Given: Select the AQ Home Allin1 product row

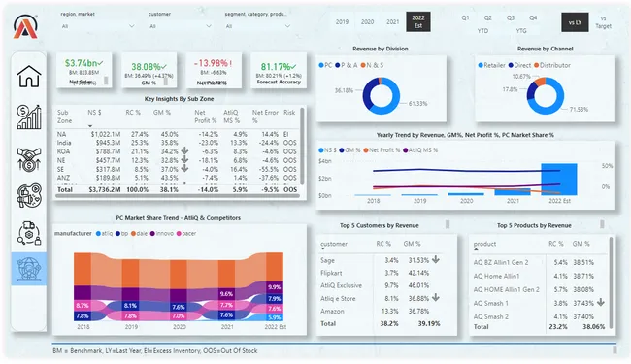Looking at the screenshot, I should [539, 276].
